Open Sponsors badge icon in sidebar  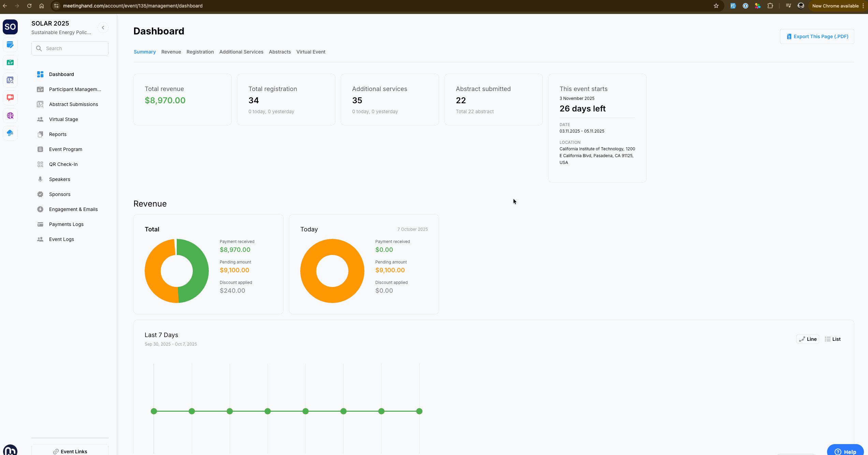pos(40,194)
